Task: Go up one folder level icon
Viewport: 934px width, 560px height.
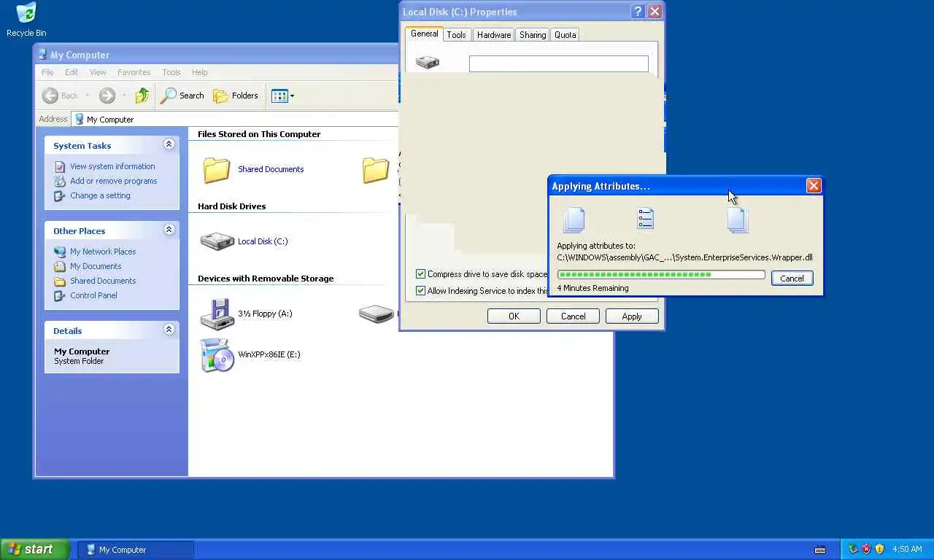Action: pos(142,96)
